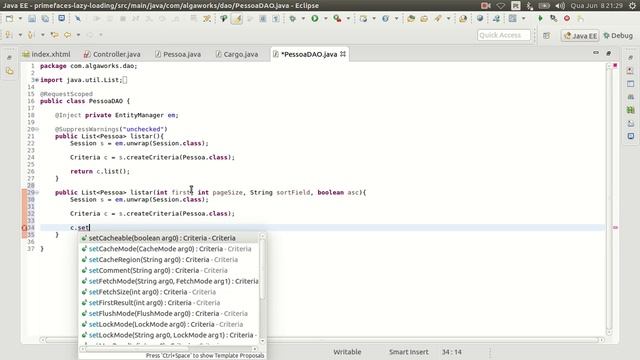This screenshot has height=360, width=640.
Task: Select setFetchSize(int arg0) proposal
Action: click(x=169, y=292)
